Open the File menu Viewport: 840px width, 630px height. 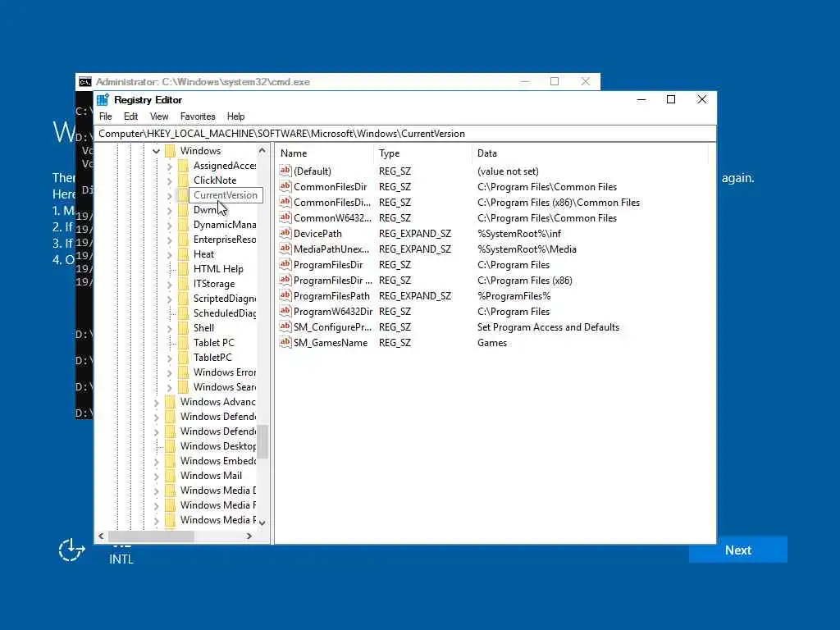106,116
